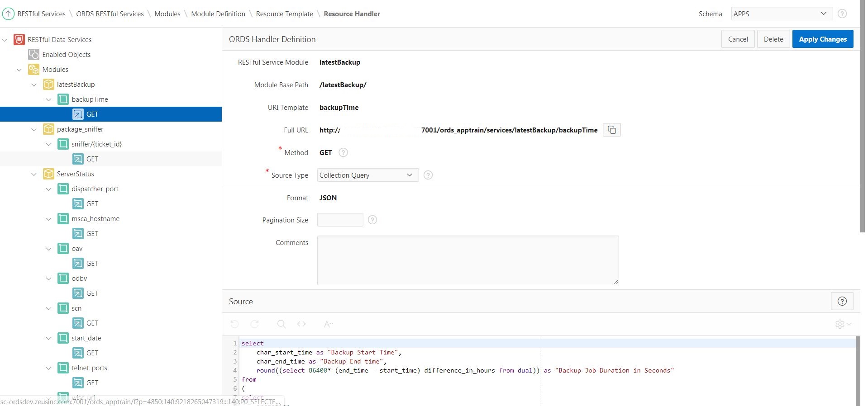
Task: Go to ORDS RESTful Services breadcrumb
Action: (110, 14)
